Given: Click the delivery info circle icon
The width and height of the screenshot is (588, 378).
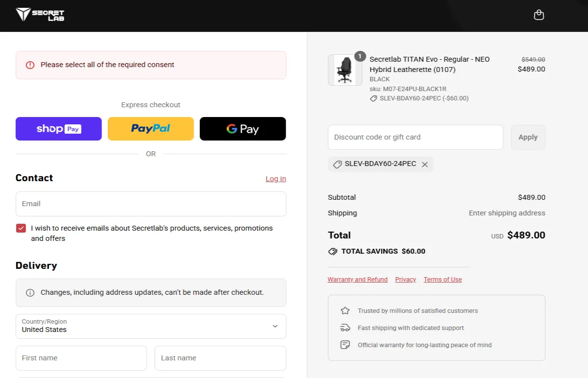Looking at the screenshot, I should tap(30, 293).
